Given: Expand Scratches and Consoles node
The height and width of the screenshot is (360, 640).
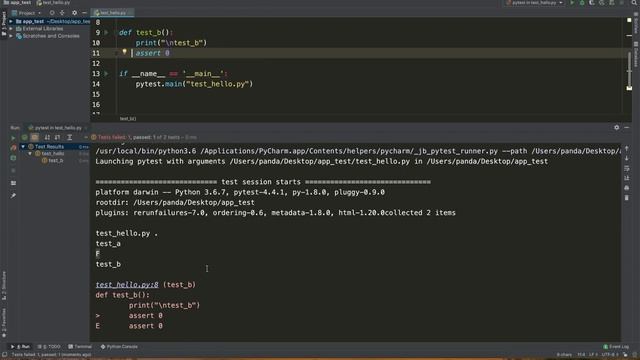Looking at the screenshot, I should [x=11, y=36].
